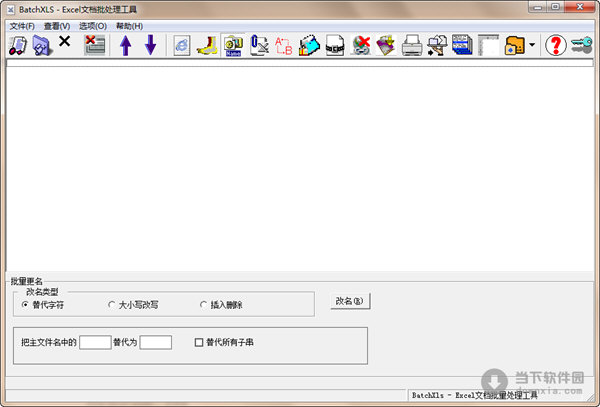Open the 帮助(H) menu

pyautogui.click(x=130, y=26)
